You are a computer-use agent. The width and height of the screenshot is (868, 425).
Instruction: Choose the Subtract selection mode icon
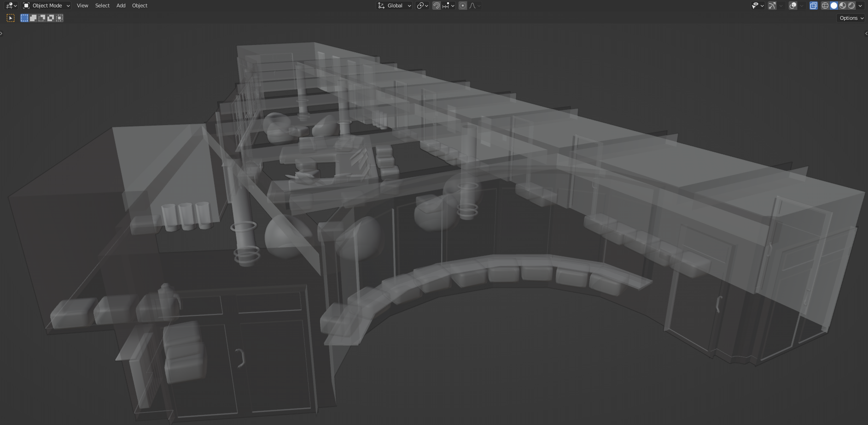point(42,18)
